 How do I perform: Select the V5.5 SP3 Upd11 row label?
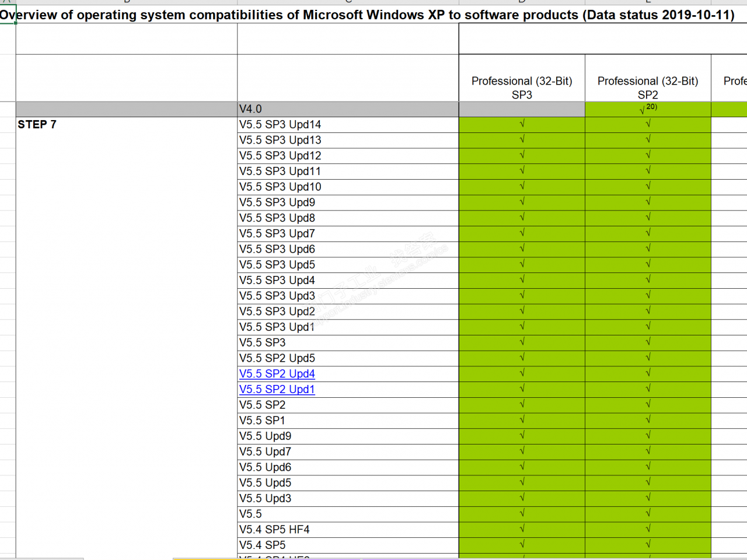pyautogui.click(x=348, y=171)
